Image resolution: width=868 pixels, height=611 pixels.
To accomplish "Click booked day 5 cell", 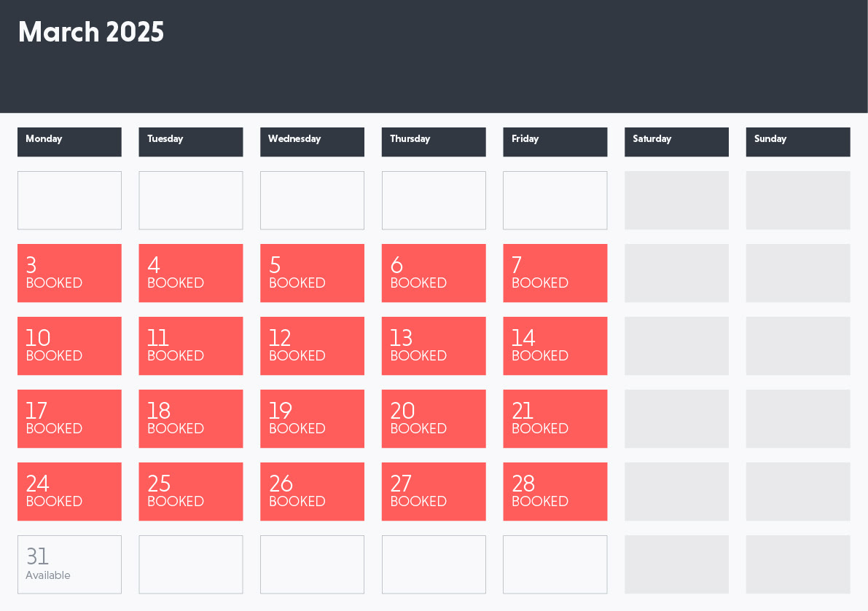I will (312, 273).
